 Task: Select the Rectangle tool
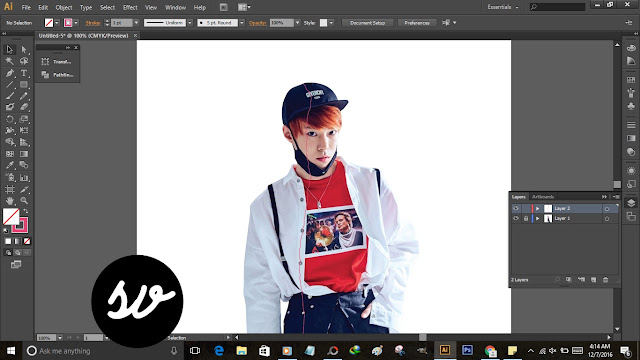(x=24, y=84)
